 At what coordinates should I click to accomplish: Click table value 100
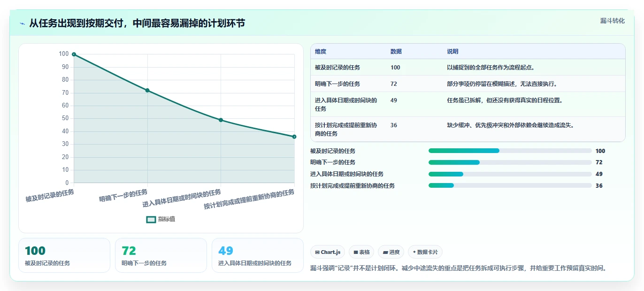pyautogui.click(x=395, y=68)
